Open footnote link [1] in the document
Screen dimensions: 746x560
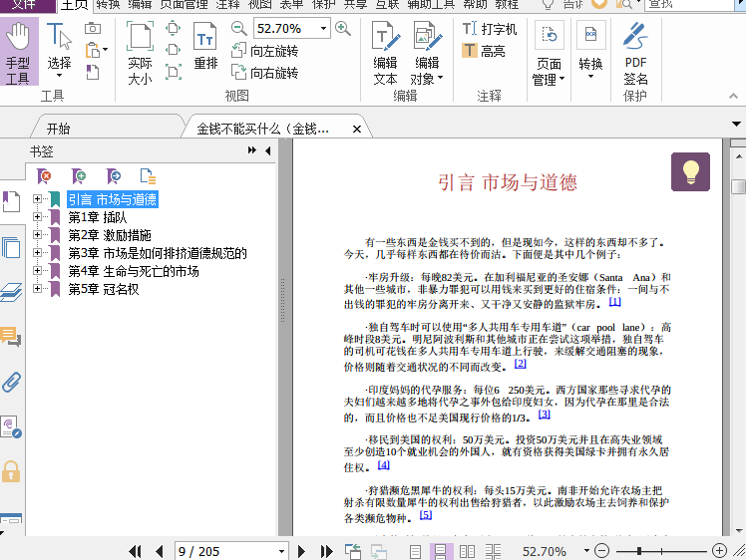614,301
